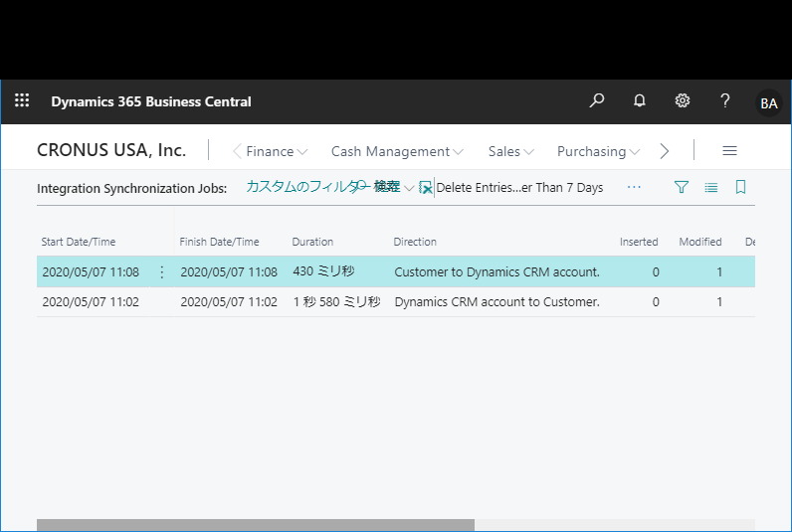Switch list layout view icon

click(x=711, y=188)
